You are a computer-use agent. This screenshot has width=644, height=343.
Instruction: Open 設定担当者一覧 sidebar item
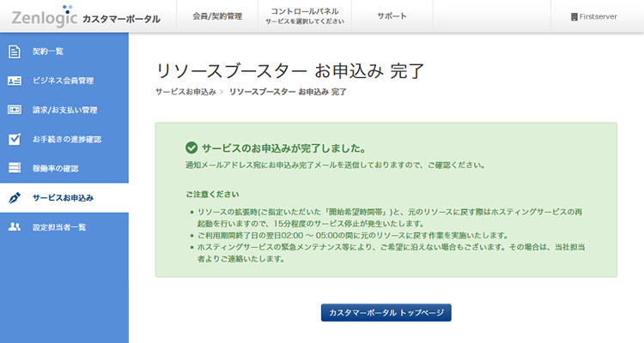[64, 227]
